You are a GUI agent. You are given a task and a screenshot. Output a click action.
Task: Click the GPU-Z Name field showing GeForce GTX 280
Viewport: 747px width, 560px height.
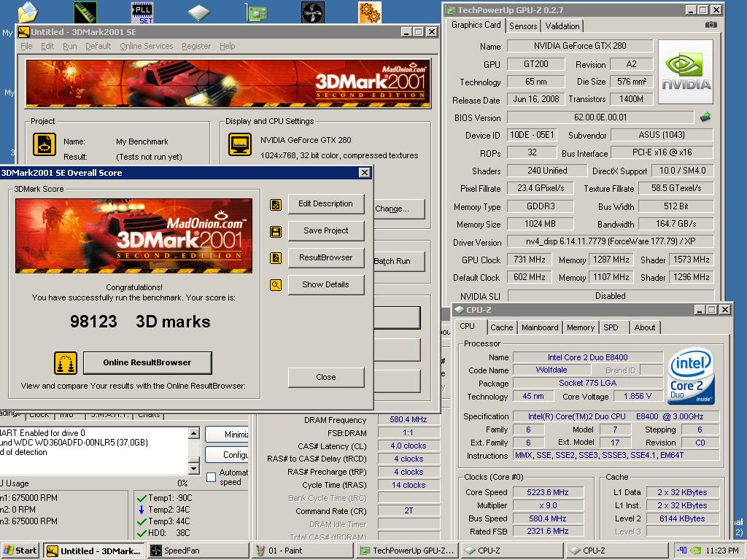(x=580, y=46)
